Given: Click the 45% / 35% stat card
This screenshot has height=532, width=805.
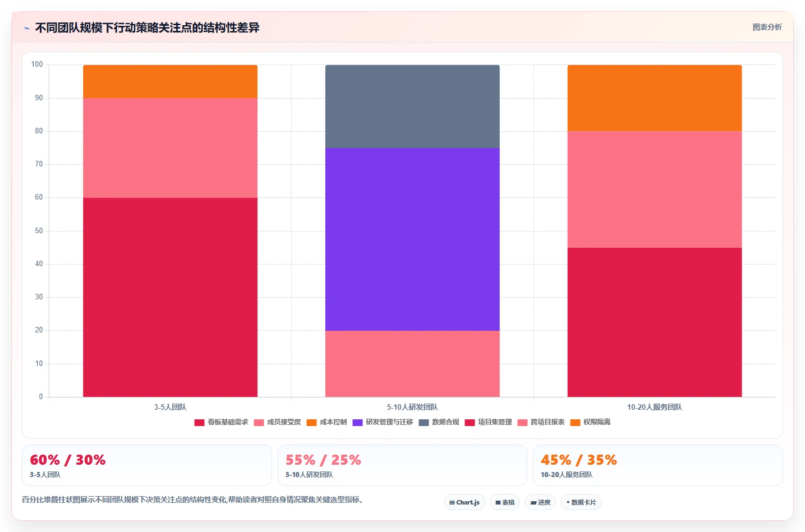Looking at the screenshot, I should point(657,465).
